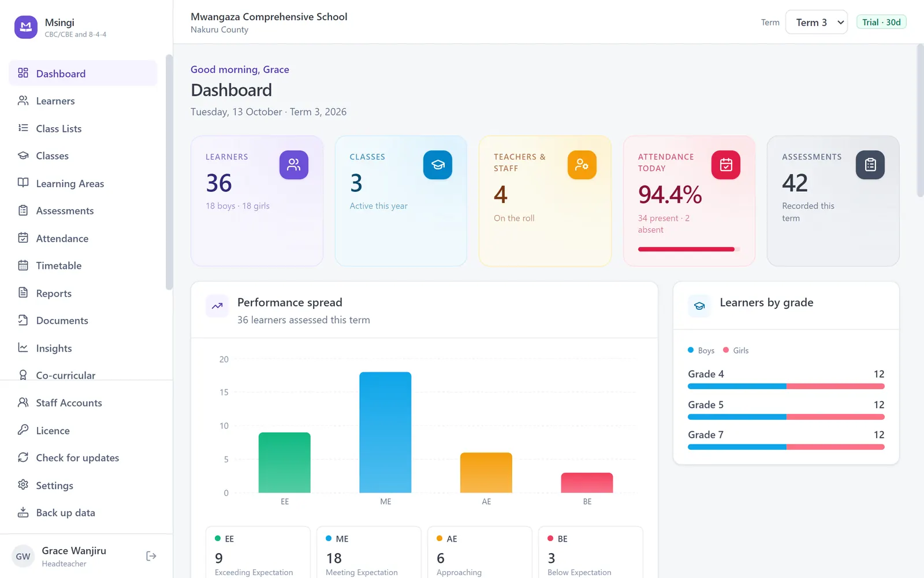Click the Mwangaza Comprehensive School title
The height and width of the screenshot is (578, 924).
[269, 17]
